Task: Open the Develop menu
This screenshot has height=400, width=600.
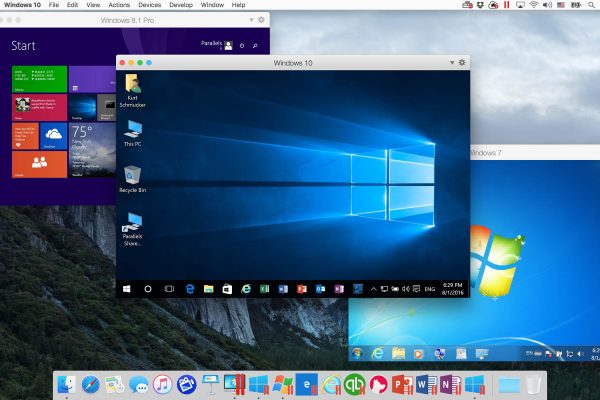Action: (181, 5)
